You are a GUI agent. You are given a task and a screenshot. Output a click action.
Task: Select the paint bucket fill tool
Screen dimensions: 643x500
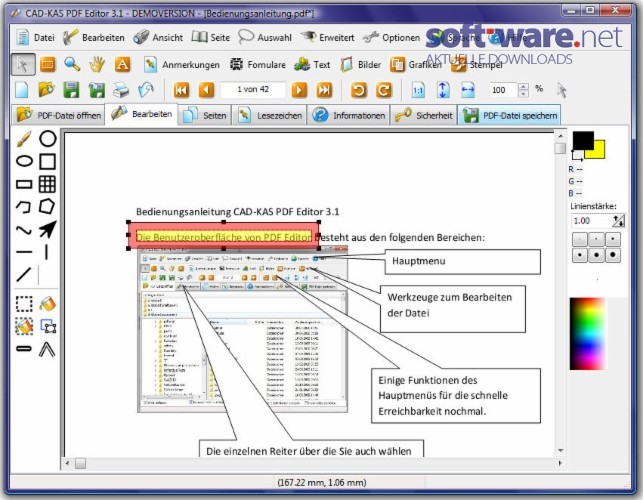[x=48, y=304]
